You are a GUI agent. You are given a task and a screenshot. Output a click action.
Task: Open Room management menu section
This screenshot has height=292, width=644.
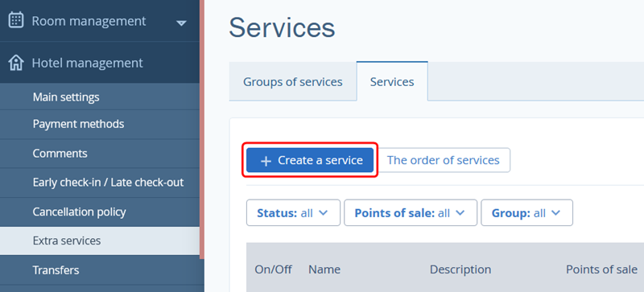click(x=99, y=21)
